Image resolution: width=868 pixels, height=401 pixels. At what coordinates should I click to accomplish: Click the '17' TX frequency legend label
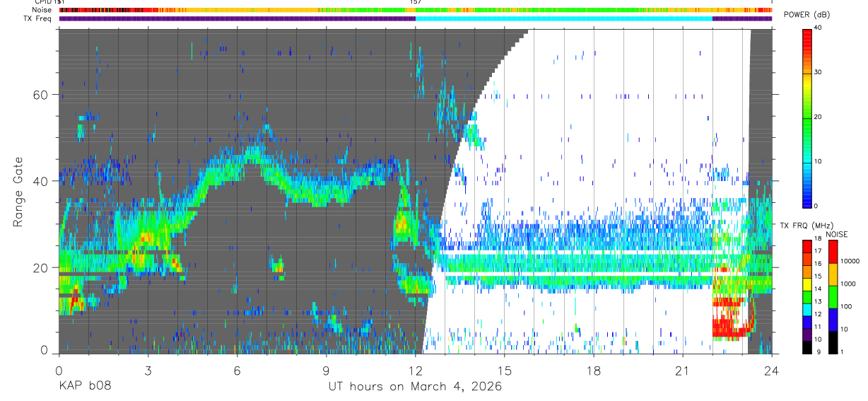point(819,251)
